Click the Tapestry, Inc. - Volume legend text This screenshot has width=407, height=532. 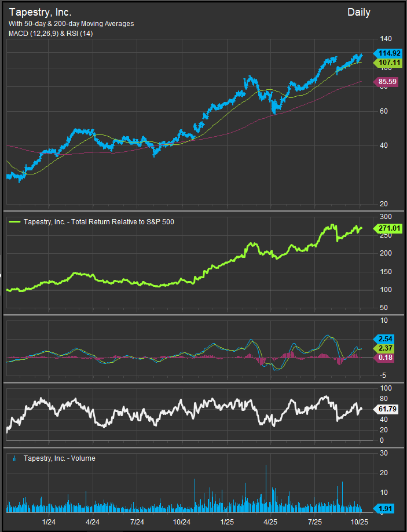tap(59, 458)
